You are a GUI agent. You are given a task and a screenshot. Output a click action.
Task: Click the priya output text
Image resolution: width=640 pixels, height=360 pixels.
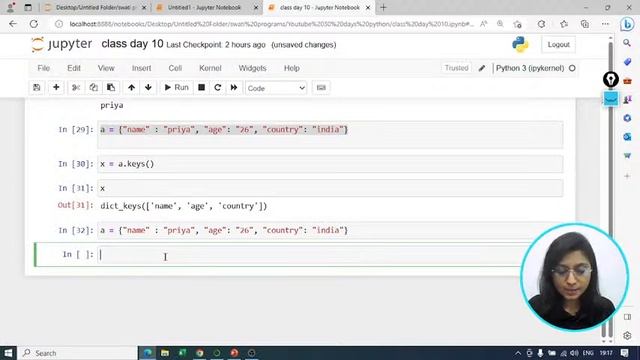(112, 105)
